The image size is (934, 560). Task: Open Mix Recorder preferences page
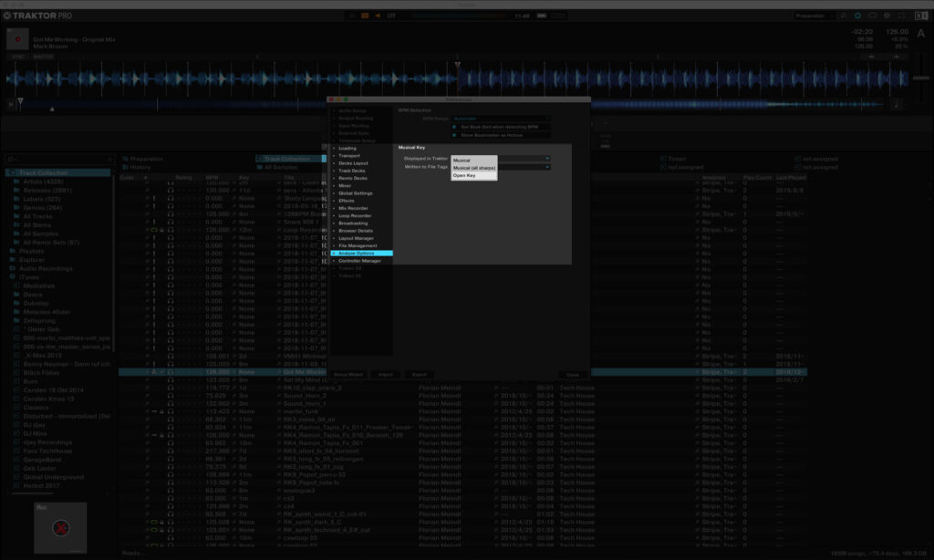(353, 209)
